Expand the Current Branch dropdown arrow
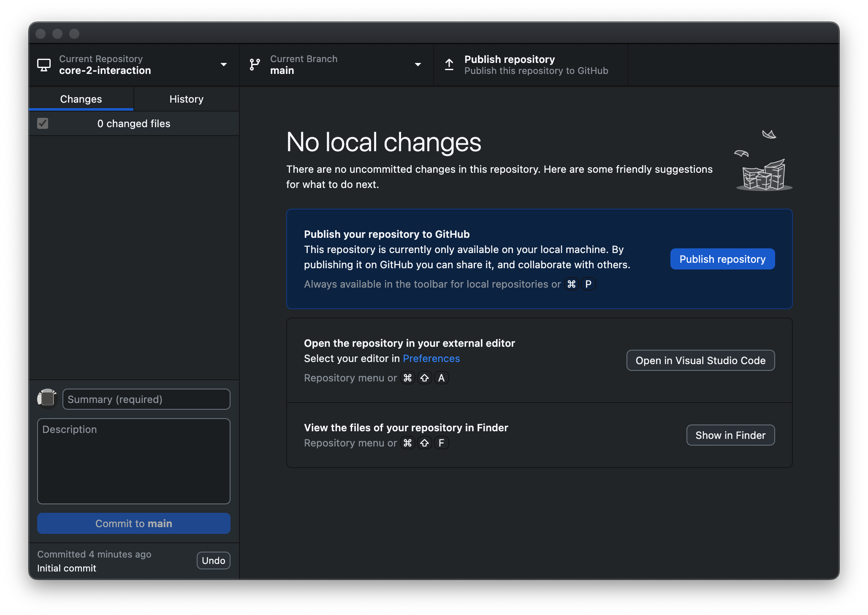 [418, 65]
